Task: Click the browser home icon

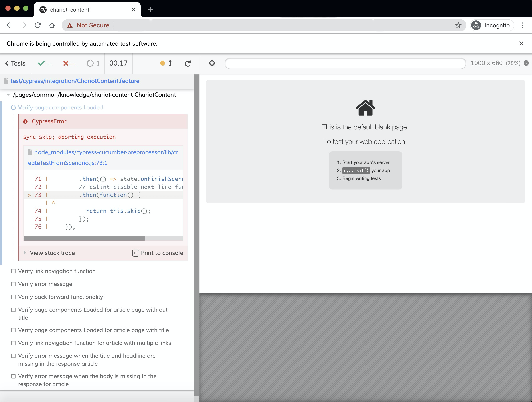Action: pos(52,25)
